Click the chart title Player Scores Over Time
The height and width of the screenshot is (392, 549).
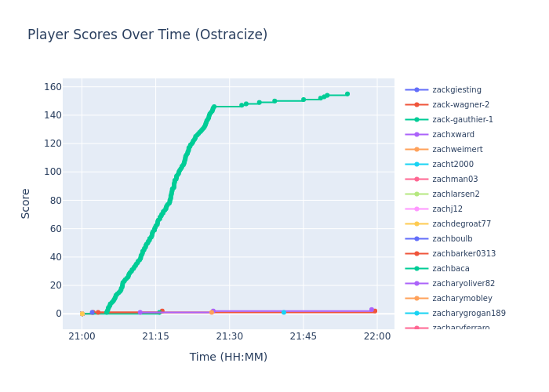pyautogui.click(x=147, y=35)
